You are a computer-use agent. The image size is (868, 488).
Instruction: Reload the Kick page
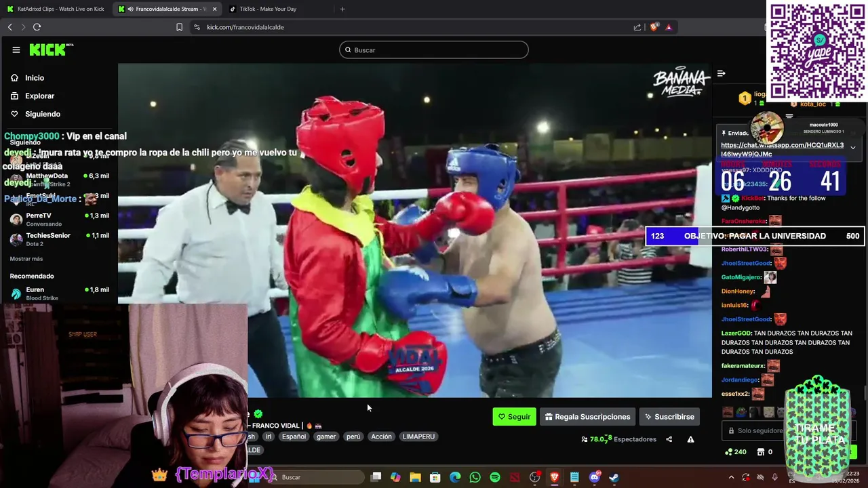(x=37, y=27)
